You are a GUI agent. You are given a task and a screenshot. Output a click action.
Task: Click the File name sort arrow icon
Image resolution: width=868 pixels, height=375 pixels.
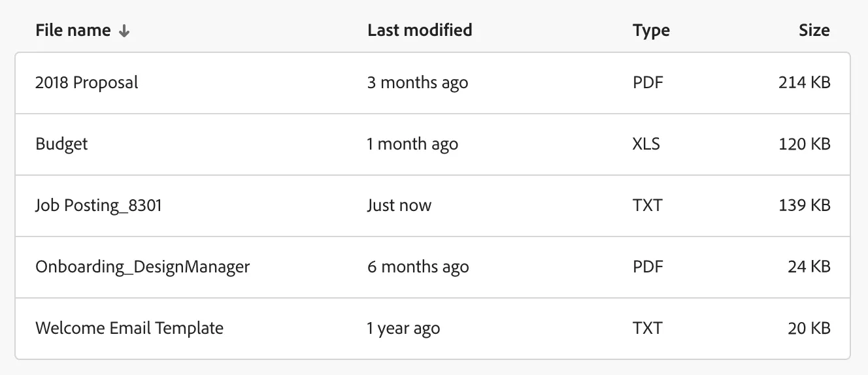[x=124, y=31]
